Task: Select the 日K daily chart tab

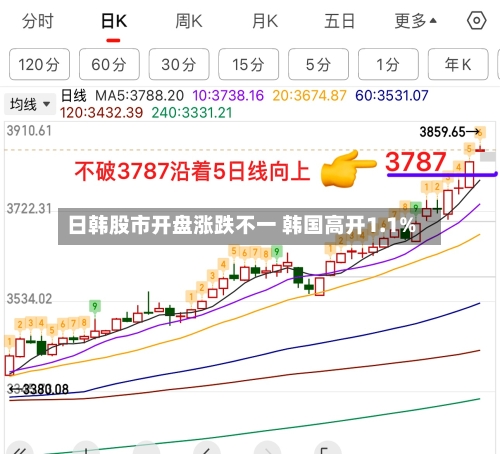Action: [114, 21]
